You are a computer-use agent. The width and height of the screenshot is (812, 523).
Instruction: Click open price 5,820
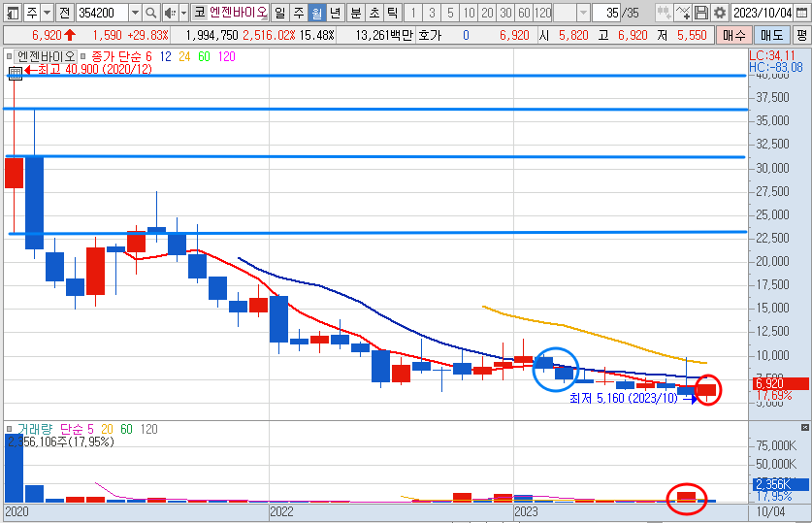[573, 35]
